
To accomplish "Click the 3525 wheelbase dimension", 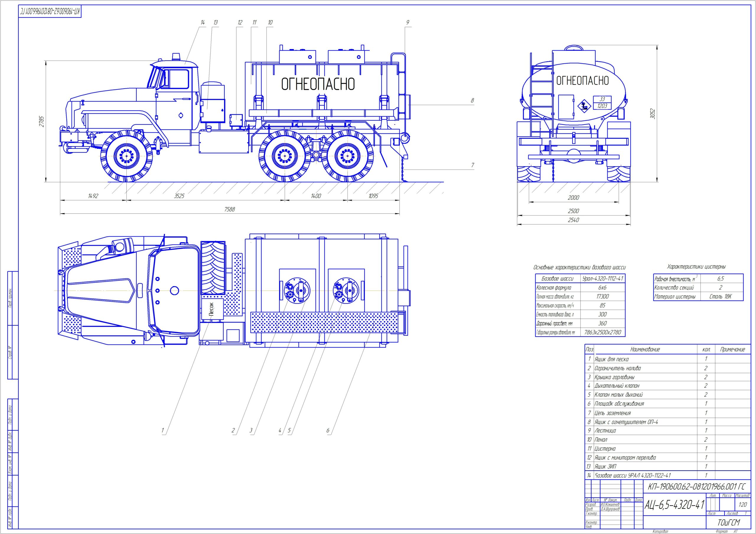I will [179, 196].
